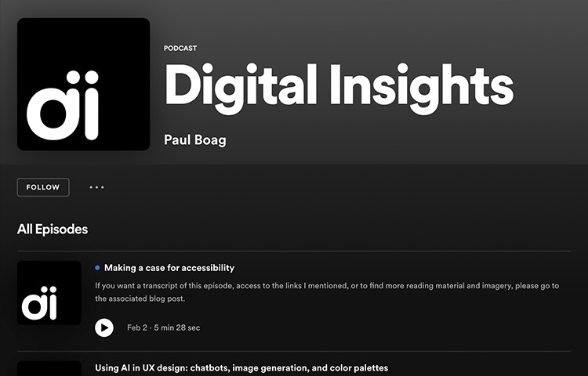588x376 pixels.
Task: Click the All Episodes heading
Action: (x=53, y=230)
